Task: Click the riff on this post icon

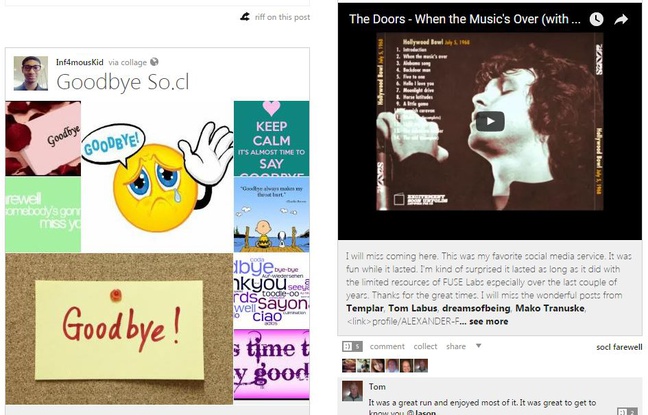Action: [x=245, y=17]
